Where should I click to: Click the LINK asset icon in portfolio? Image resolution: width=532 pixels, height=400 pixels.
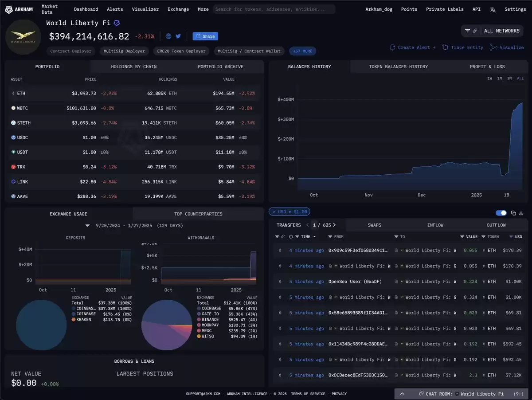13,182
